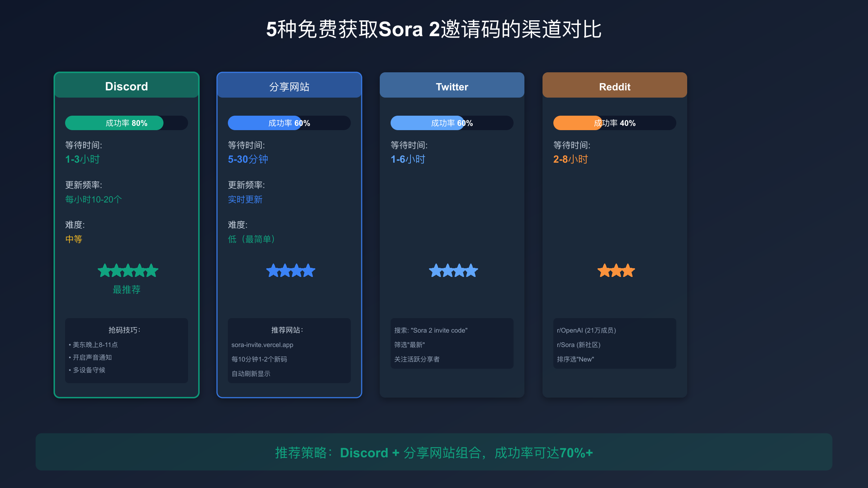The width and height of the screenshot is (868, 488).
Task: Open the sora-invite.vercel.app link
Action: click(262, 345)
